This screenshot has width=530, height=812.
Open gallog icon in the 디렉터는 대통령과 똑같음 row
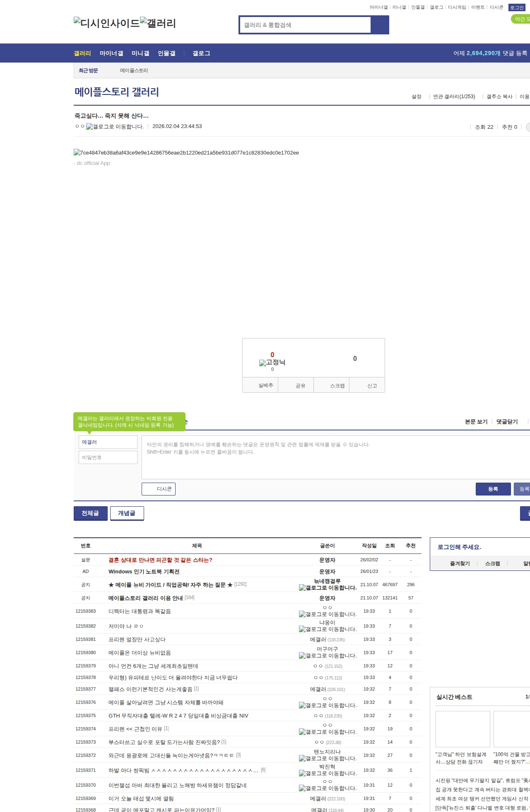pos(328,614)
